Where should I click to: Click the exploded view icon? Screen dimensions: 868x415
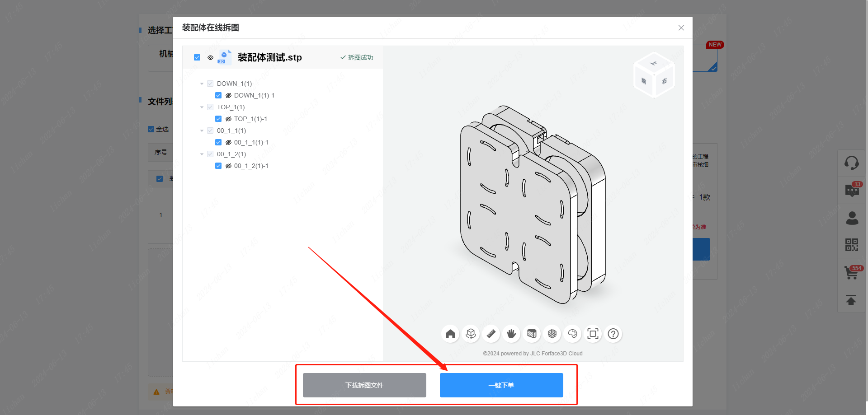[552, 334]
